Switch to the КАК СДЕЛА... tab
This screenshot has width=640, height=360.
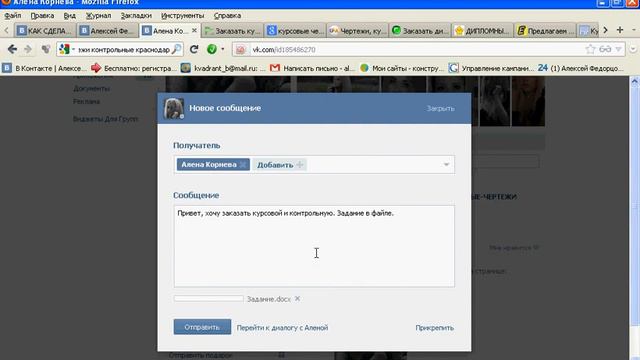pos(45,31)
